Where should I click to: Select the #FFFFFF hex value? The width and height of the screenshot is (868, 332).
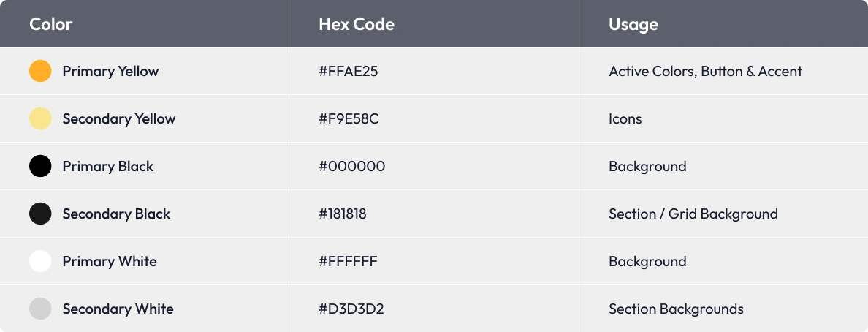point(348,261)
